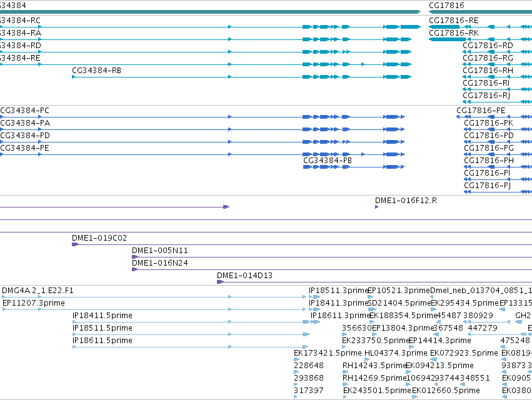Viewport: 532px width, 400px height.
Task: Click the DME1-016F12.R arrow marker
Action: [x=376, y=207]
